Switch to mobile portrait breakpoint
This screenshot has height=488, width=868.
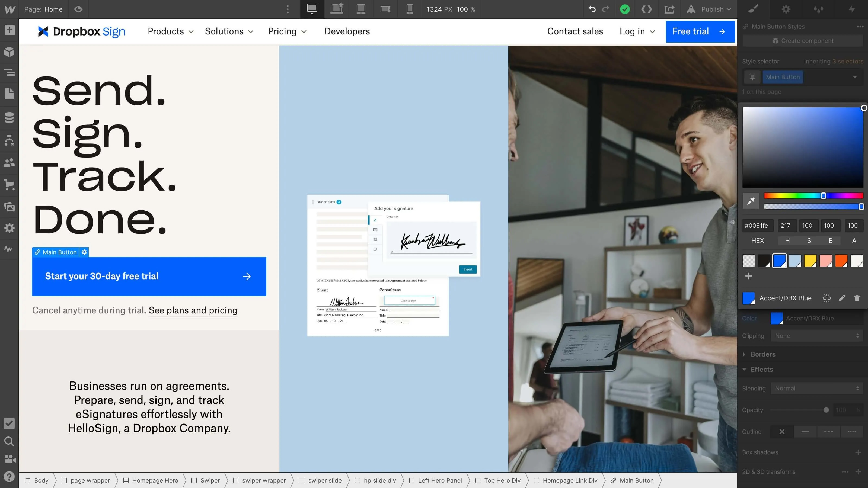410,9
